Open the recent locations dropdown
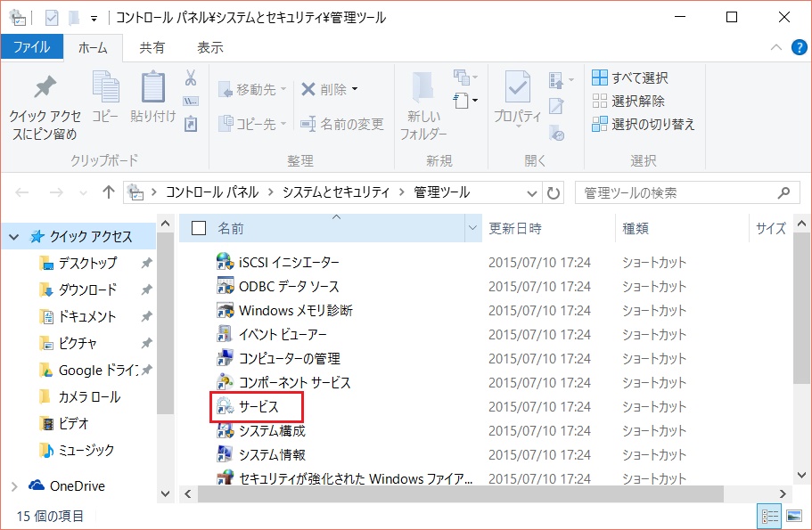The height and width of the screenshot is (530, 812). [83, 193]
